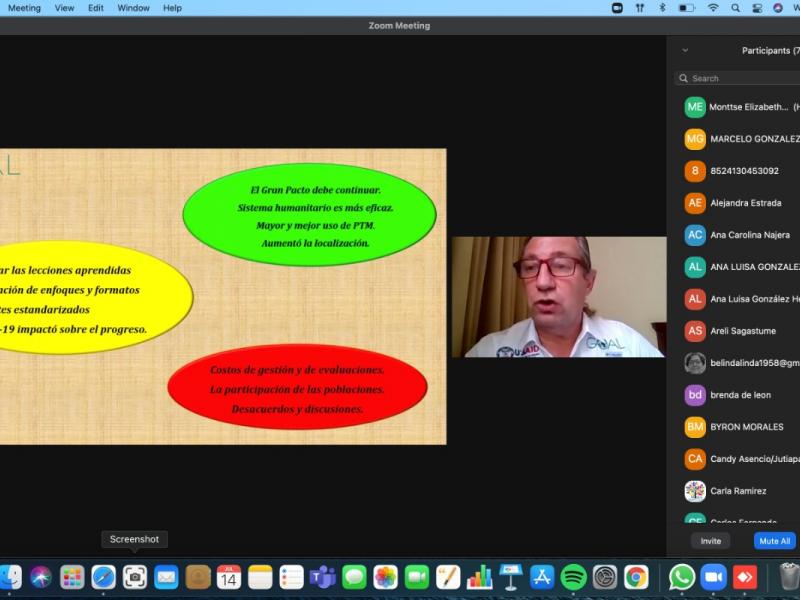This screenshot has height=600, width=800.
Task: Open Spotlight search in menu bar
Action: (736, 8)
